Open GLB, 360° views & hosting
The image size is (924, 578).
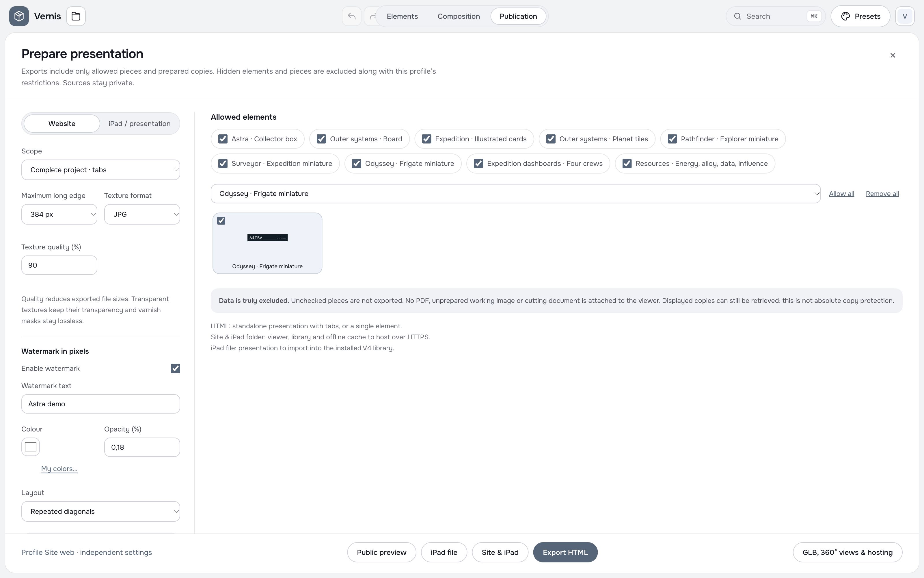coord(847,552)
